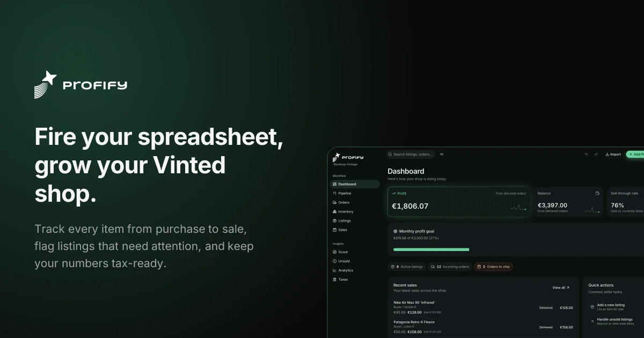Viewport: 644px width, 338px height.
Task: Click the undo arrow icon in top bar
Action: point(586,155)
